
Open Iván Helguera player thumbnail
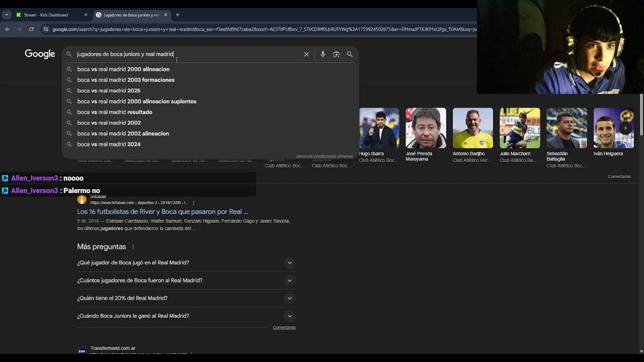point(613,128)
